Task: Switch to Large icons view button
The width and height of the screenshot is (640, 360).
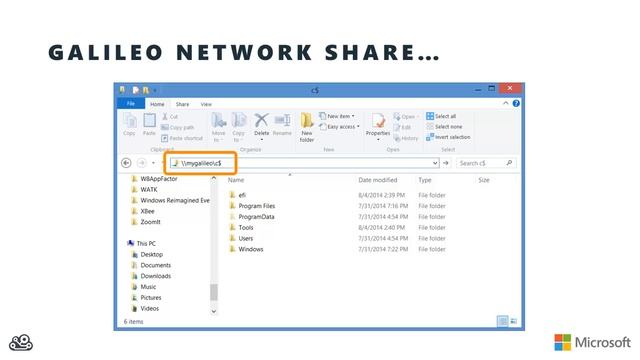Action: pos(514,321)
